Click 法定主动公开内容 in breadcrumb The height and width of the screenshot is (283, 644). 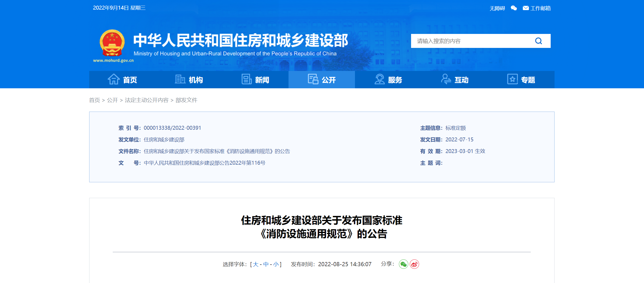point(147,100)
